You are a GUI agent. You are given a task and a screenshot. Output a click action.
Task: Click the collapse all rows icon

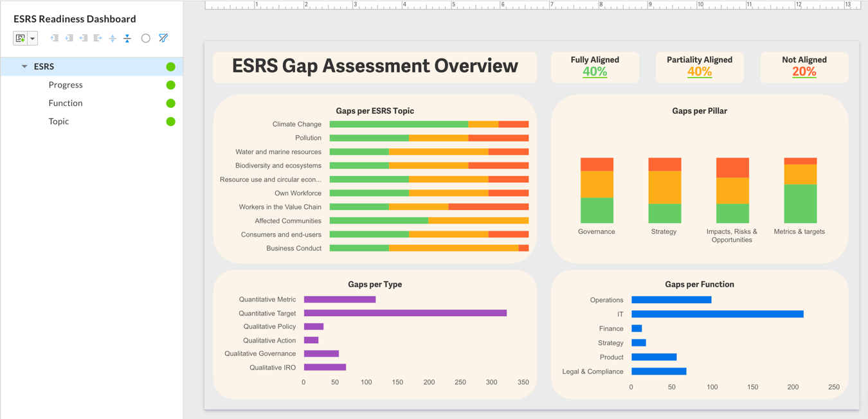click(127, 39)
